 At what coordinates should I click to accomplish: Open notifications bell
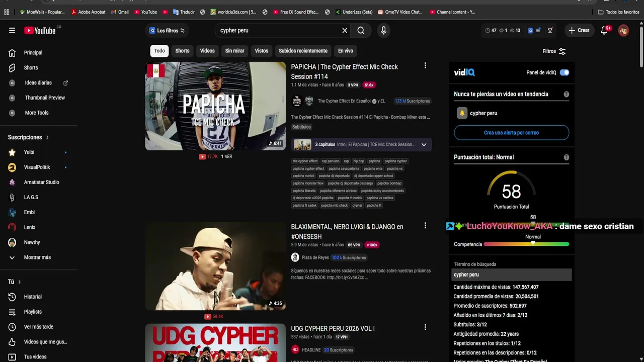coord(604,30)
